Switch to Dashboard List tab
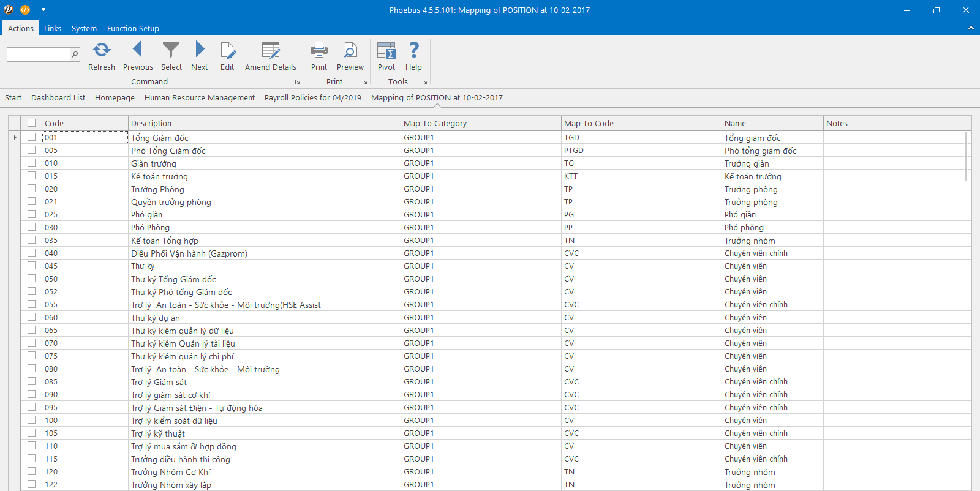This screenshot has height=491, width=980. (58, 97)
